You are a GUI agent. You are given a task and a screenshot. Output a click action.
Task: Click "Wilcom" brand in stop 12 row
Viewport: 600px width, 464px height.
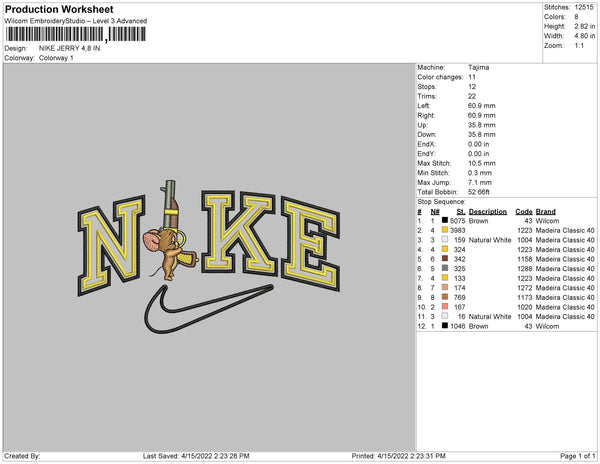click(547, 326)
